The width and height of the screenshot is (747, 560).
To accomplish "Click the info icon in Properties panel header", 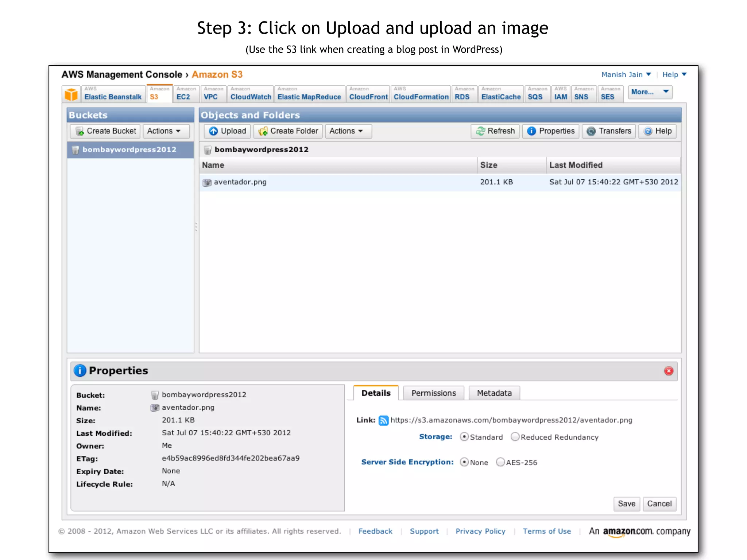I will tap(80, 370).
